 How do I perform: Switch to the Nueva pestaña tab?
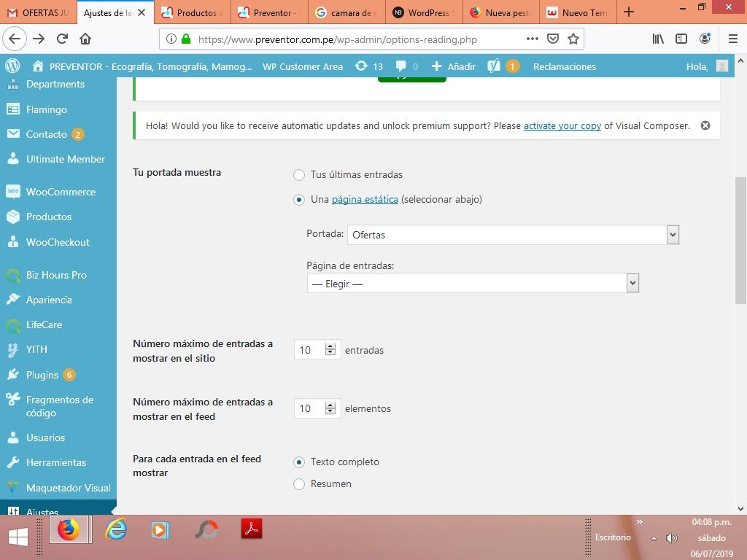[x=500, y=12]
